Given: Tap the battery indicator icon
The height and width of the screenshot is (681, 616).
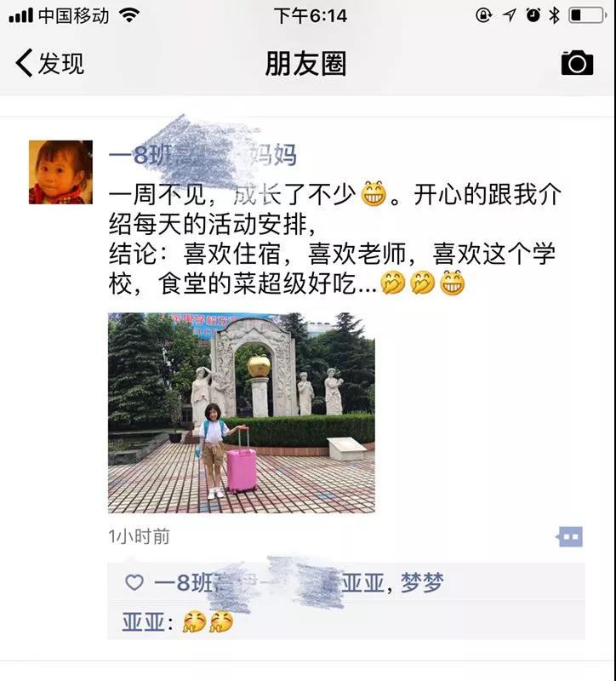Looking at the screenshot, I should [x=587, y=15].
